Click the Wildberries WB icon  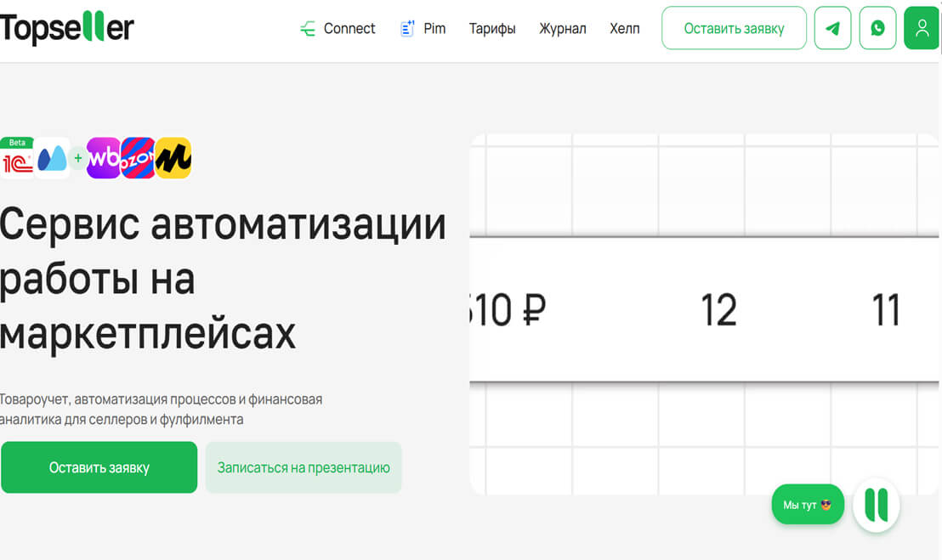coord(104,158)
